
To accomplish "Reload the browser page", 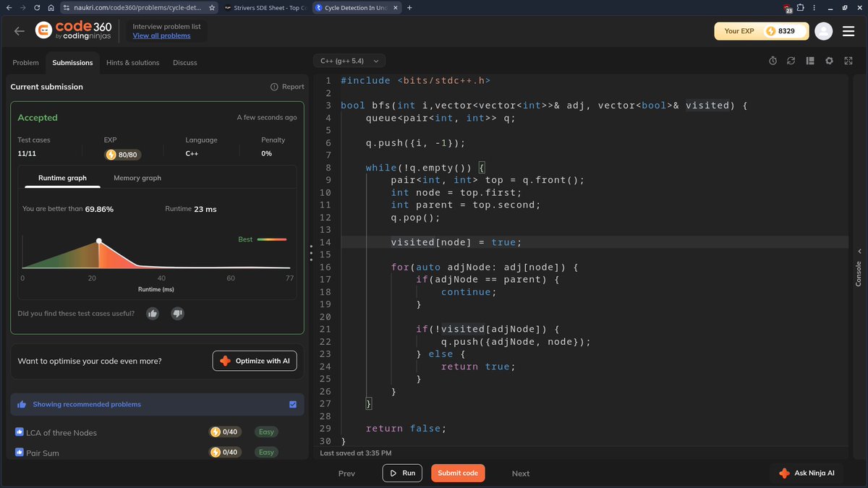I will [36, 7].
